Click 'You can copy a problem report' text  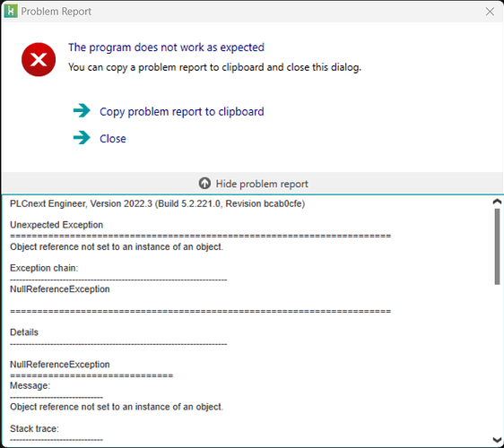pos(214,67)
